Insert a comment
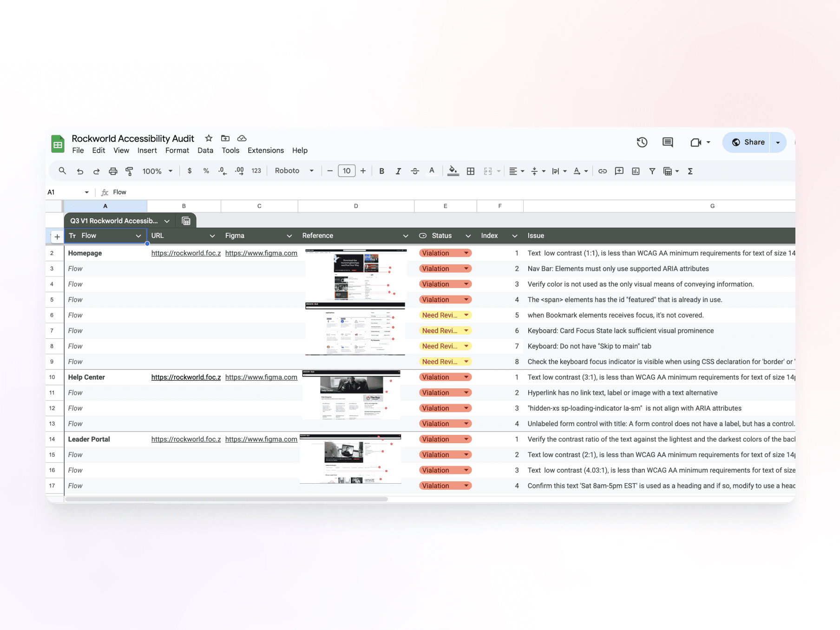Image resolution: width=840 pixels, height=630 pixels. [619, 171]
